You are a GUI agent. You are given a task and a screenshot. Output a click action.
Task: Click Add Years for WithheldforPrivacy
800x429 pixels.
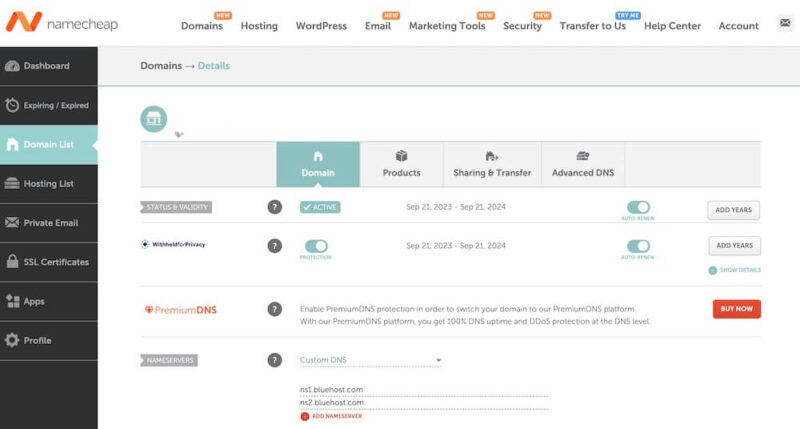735,246
